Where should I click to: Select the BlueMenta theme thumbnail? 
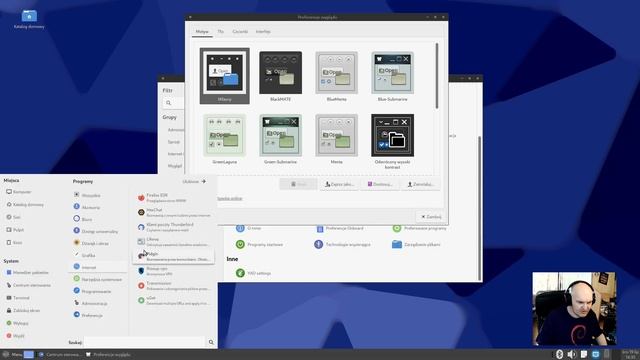click(336, 76)
